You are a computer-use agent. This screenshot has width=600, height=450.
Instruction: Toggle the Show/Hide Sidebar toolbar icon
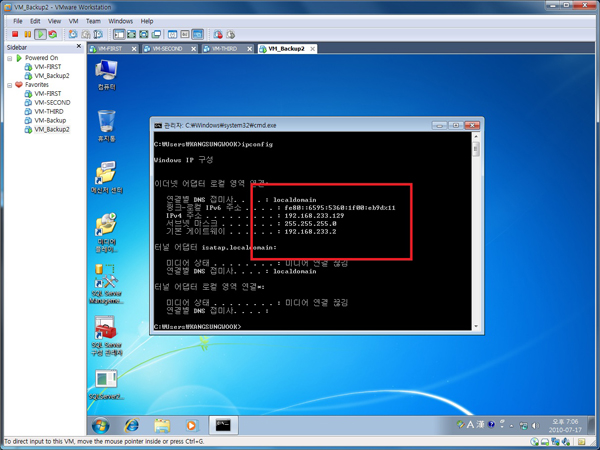tap(119, 34)
